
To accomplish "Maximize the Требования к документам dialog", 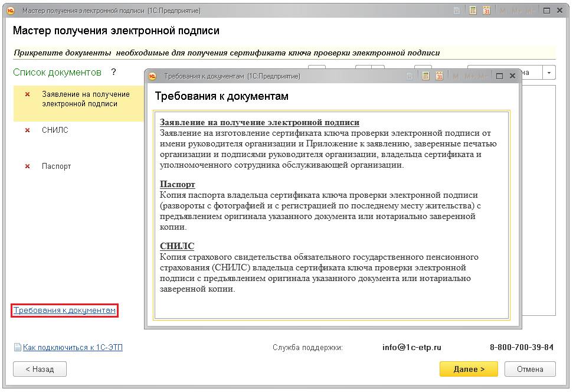I will (499, 76).
